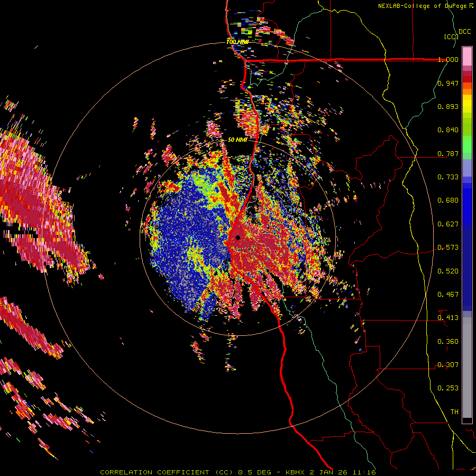Select the 0.573 scale value
This screenshot has height=476, width=476.
coord(448,248)
